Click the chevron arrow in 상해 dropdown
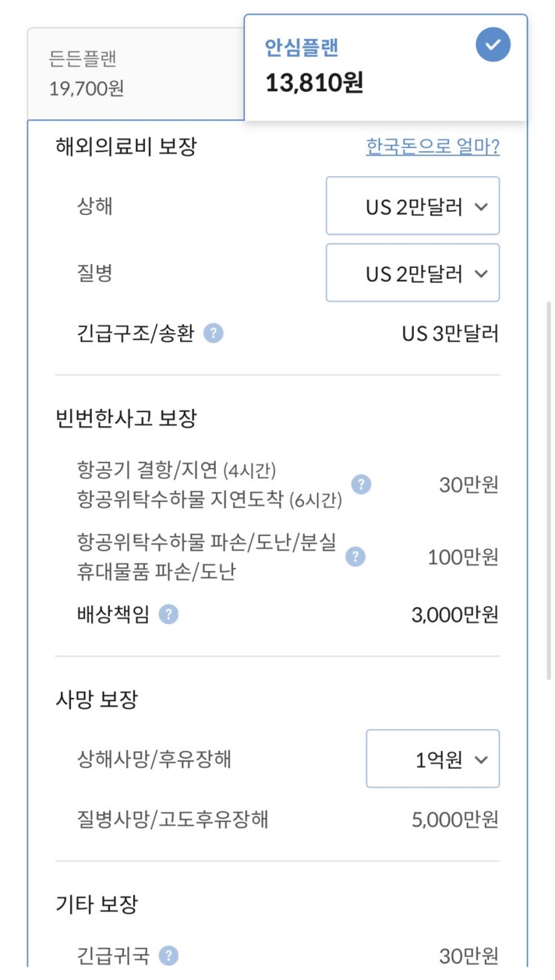555x980 pixels. (x=481, y=207)
